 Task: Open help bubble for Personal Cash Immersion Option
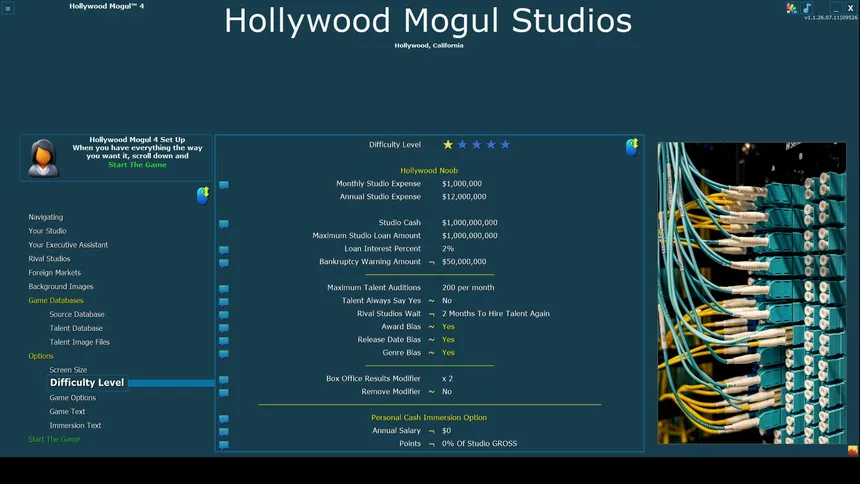(224, 419)
